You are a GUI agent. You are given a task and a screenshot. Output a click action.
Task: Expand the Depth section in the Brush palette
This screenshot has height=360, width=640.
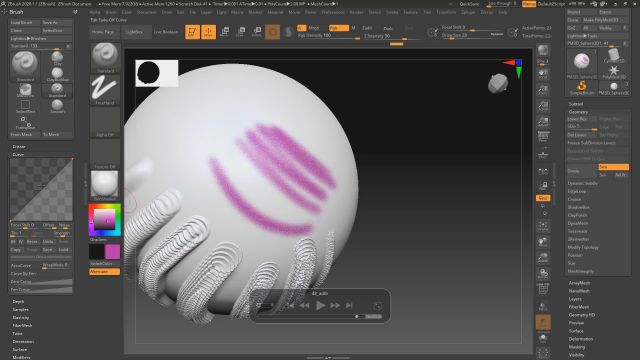pyautogui.click(x=18, y=302)
